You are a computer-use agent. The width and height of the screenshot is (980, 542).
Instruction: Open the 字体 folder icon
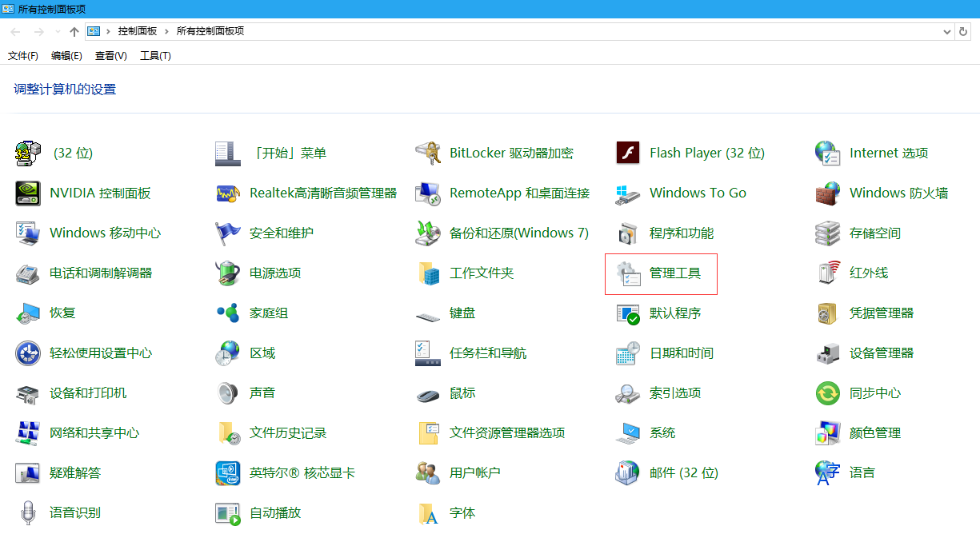[x=428, y=512]
